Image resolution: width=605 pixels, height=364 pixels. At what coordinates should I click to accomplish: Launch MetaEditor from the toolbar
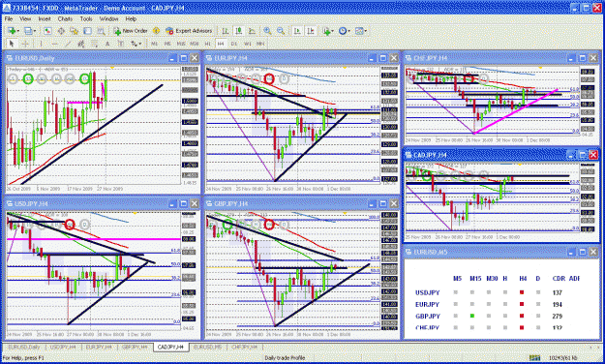pyautogui.click(x=156, y=31)
